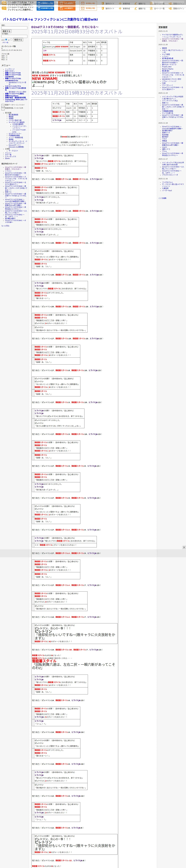The height and width of the screenshot is (868, 186).
Task: Expand 関連資料集-バトロイ以外 section
Action: (x=3, y=109)
